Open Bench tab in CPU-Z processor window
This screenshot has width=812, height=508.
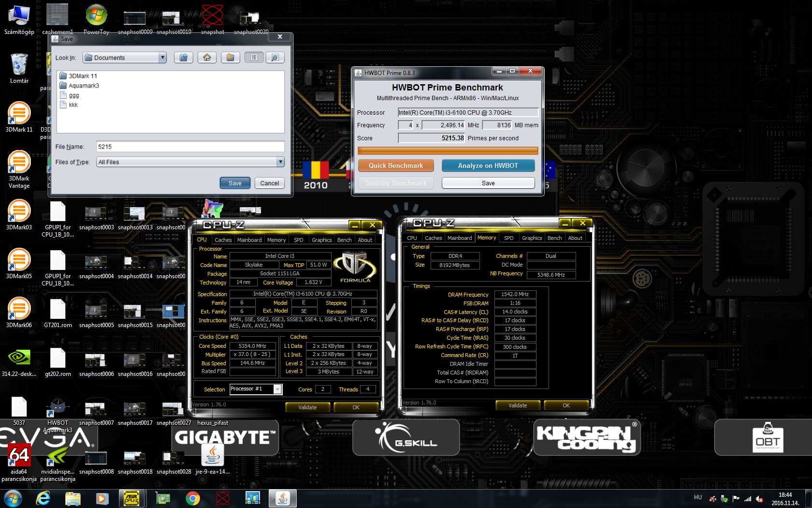point(344,240)
